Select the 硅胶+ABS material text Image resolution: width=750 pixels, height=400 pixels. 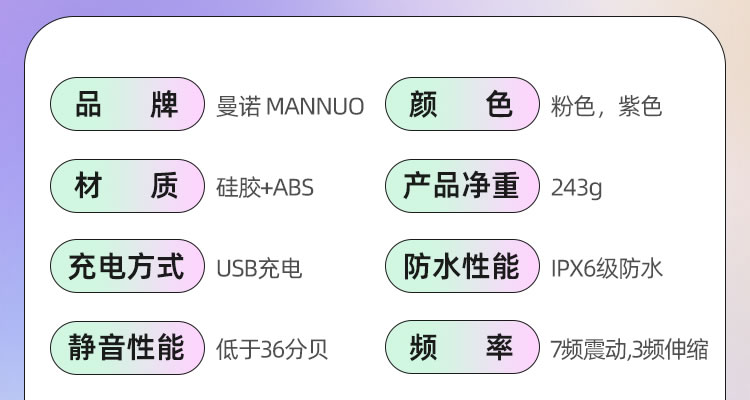265,187
